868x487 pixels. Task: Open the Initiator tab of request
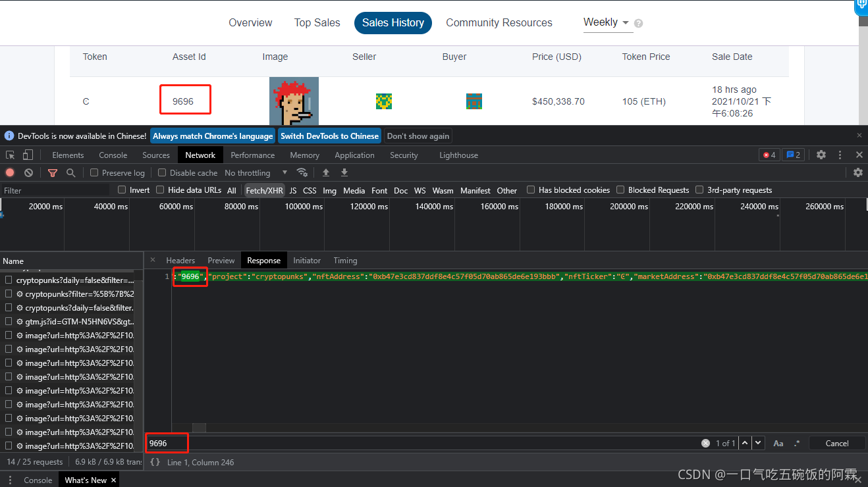click(x=307, y=261)
